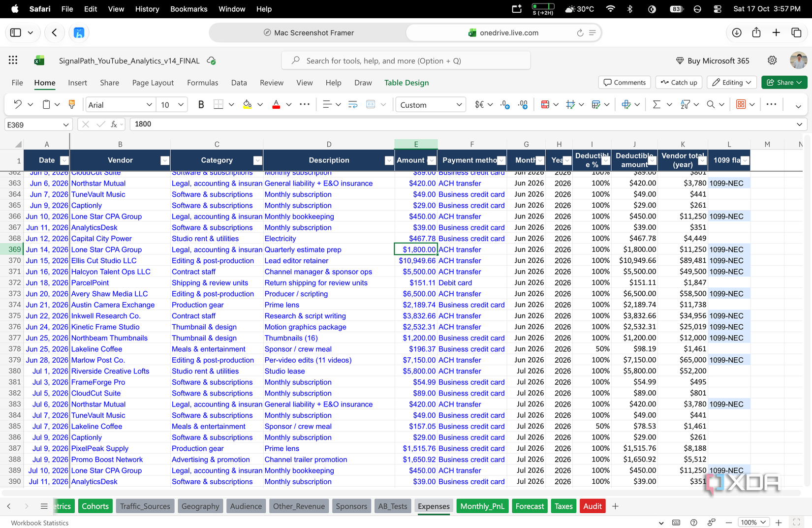Viewport: 812px width, 528px height.
Task: Expand the font name Arial dropdown
Action: click(x=149, y=105)
